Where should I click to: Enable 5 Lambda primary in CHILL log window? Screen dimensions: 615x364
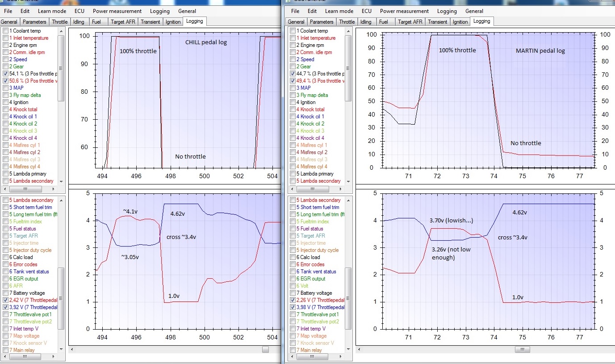point(5,174)
